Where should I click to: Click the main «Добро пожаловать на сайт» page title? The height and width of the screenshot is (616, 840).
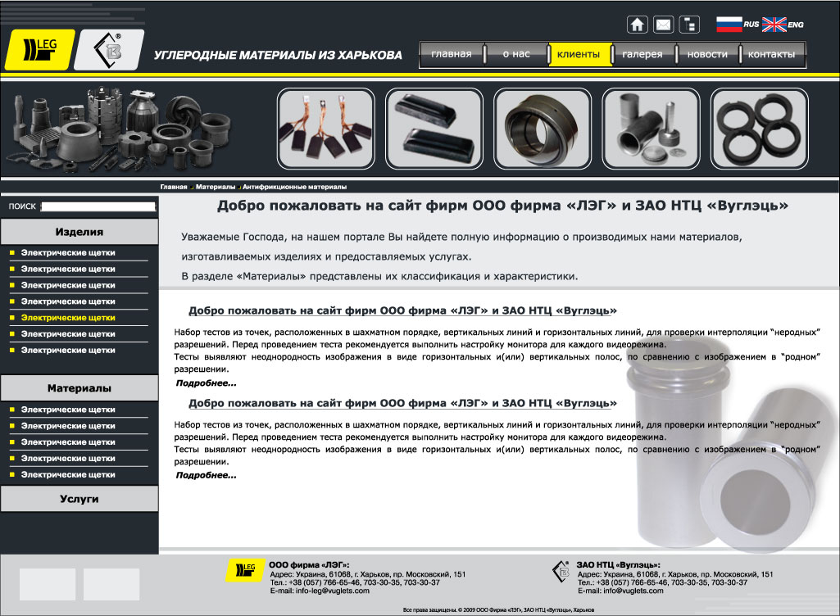502,206
